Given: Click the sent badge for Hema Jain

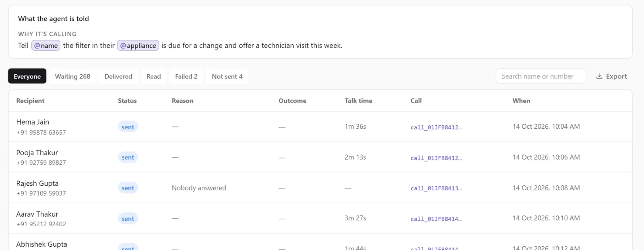Looking at the screenshot, I should [128, 127].
